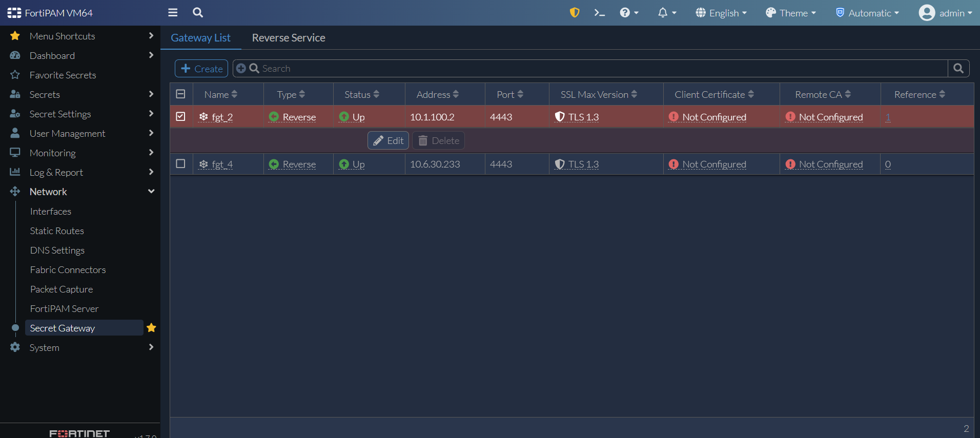
Task: Check the fgt_4 row checkbox
Action: pyautogui.click(x=180, y=163)
